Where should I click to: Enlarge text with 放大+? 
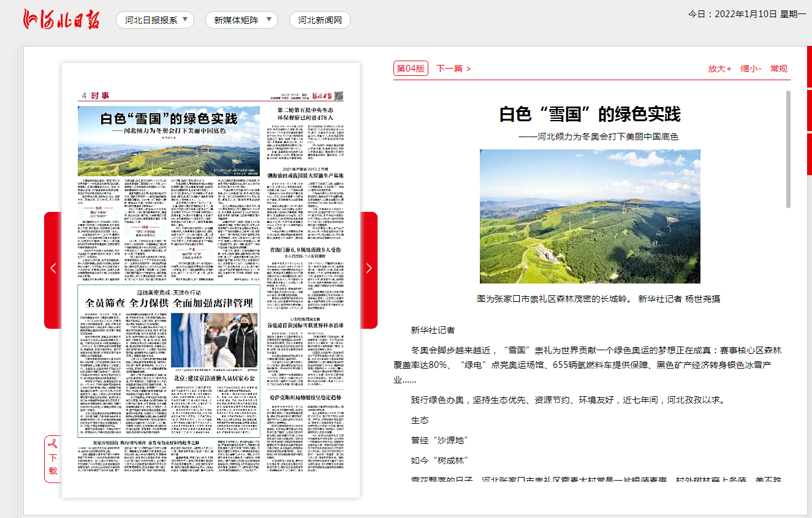click(x=719, y=69)
